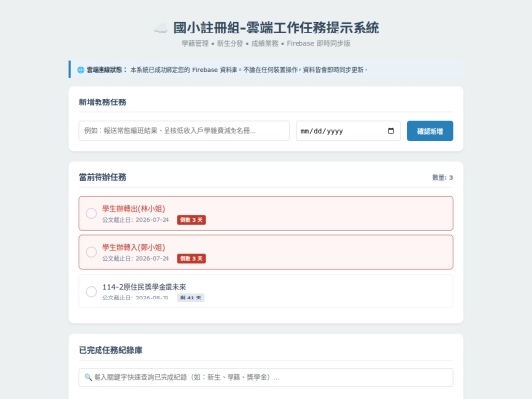Click the 確認新增 button
The width and height of the screenshot is (532, 399).
(x=430, y=131)
